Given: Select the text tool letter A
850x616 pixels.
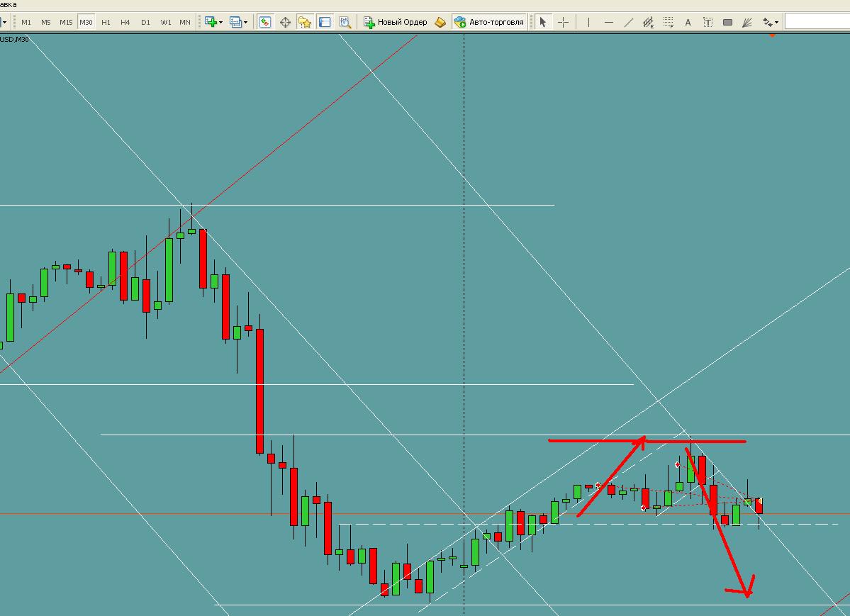Looking at the screenshot, I should point(688,22).
